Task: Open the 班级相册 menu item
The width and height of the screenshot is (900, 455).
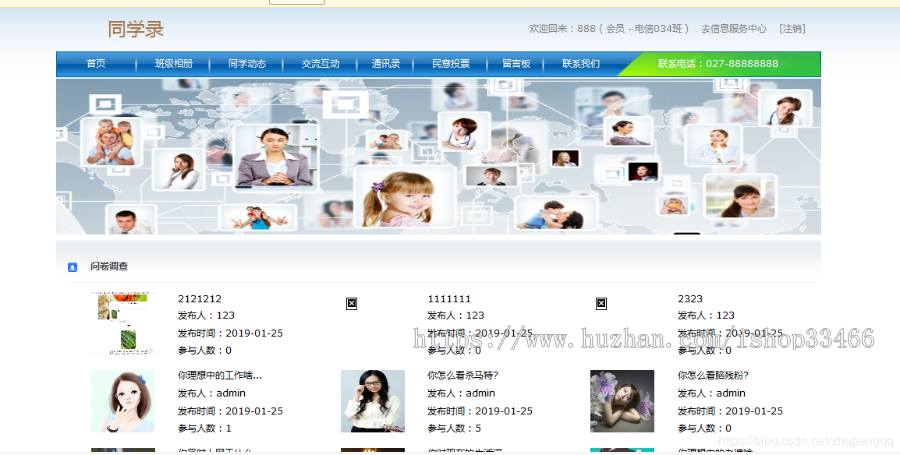Action: 173,64
